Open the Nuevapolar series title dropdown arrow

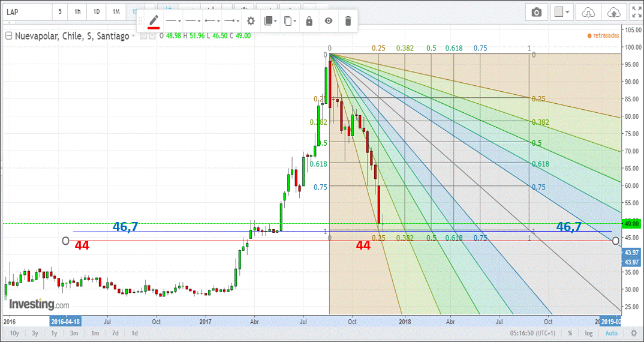(133, 36)
